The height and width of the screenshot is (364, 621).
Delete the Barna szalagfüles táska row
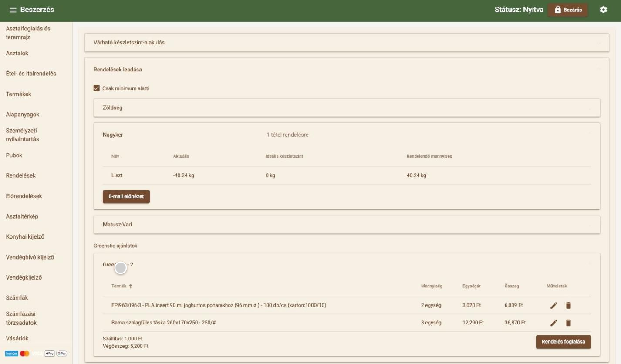(568, 323)
